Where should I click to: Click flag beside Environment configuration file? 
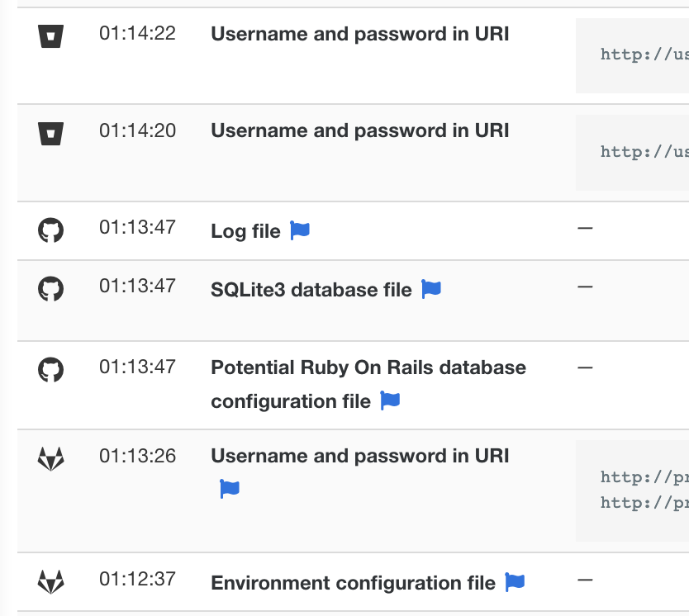tap(515, 582)
